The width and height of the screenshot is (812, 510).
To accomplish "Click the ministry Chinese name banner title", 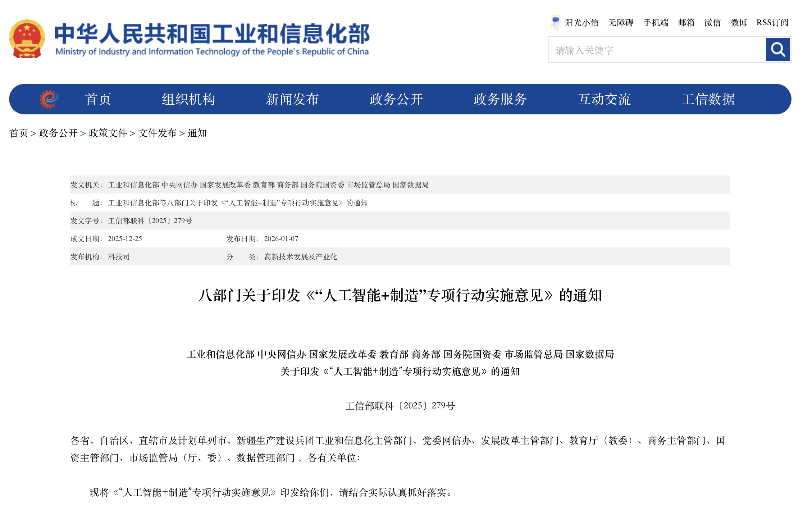I will [212, 33].
